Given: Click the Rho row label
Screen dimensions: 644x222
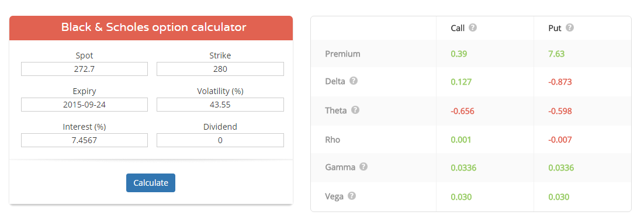Looking at the screenshot, I should [333, 140].
